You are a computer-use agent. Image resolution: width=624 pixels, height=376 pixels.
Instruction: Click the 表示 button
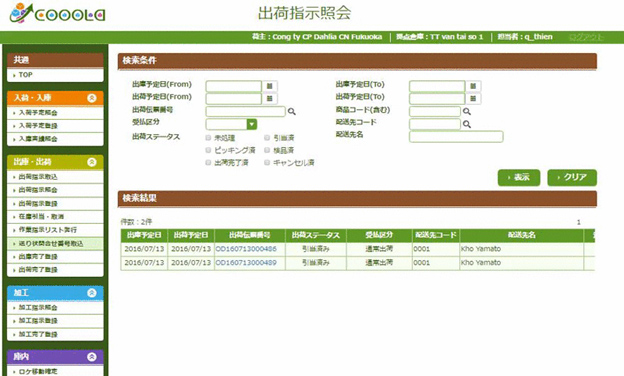[x=519, y=177]
